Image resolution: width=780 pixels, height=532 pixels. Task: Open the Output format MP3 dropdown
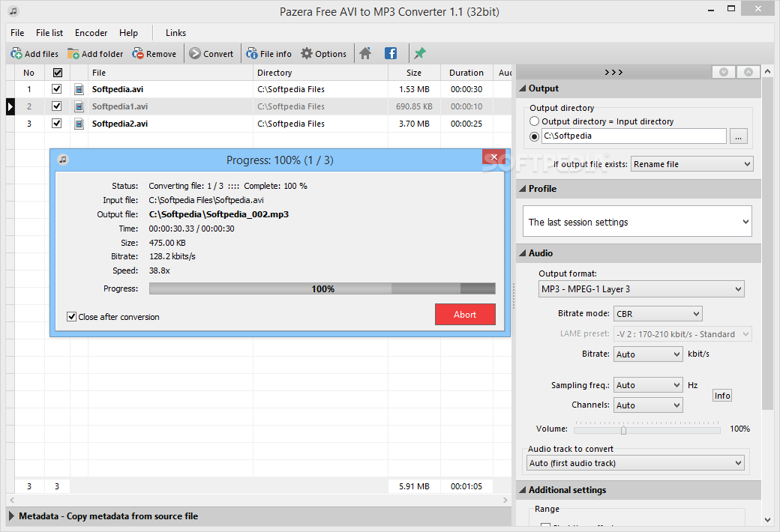[x=641, y=289]
